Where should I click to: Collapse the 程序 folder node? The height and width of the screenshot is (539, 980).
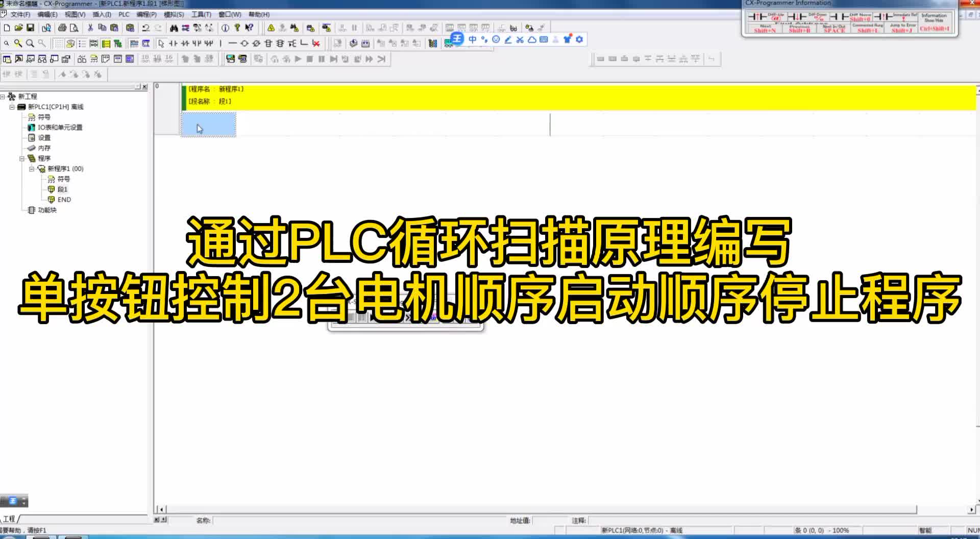(22, 158)
